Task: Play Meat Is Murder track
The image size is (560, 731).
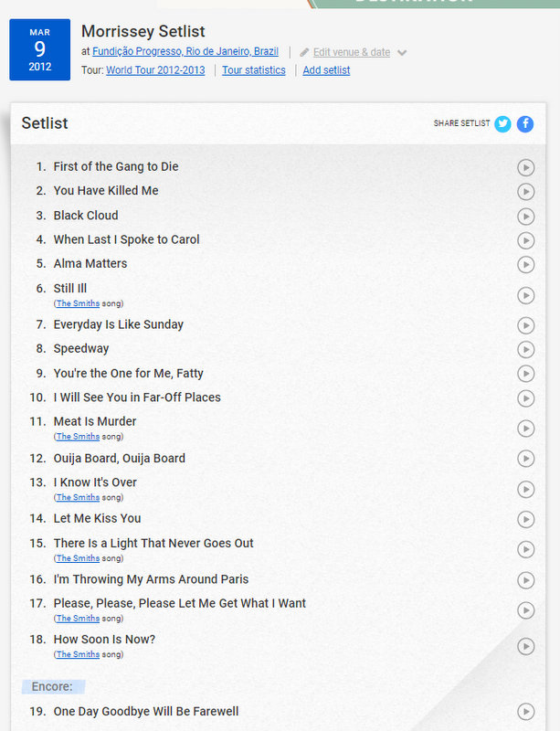Action: (526, 429)
